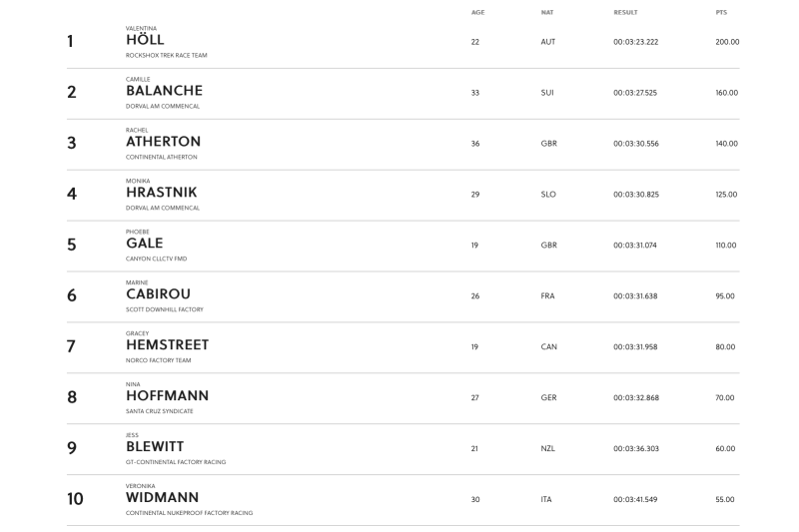Click the CABIROU rider name

click(158, 294)
